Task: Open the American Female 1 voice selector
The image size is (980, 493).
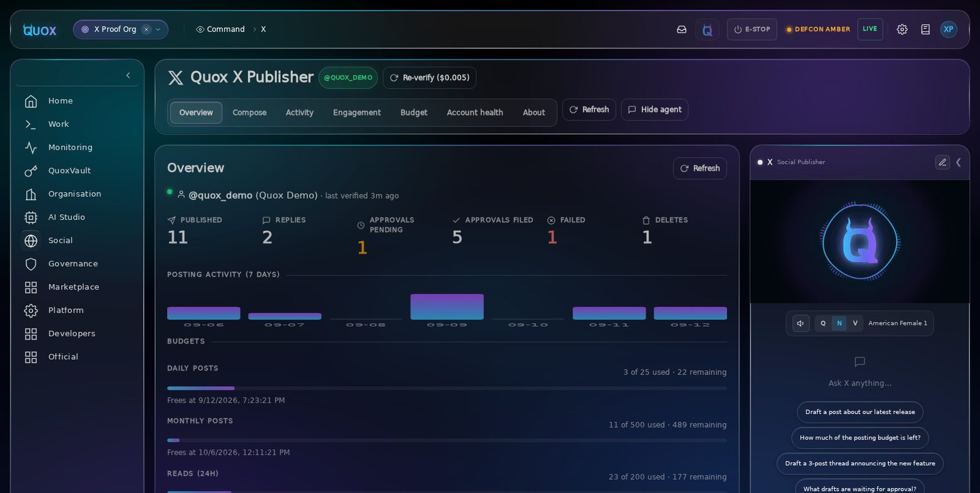Action: [x=898, y=323]
